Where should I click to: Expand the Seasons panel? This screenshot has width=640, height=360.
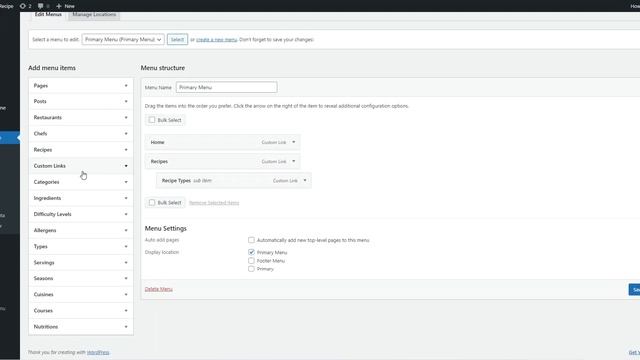tap(81, 278)
